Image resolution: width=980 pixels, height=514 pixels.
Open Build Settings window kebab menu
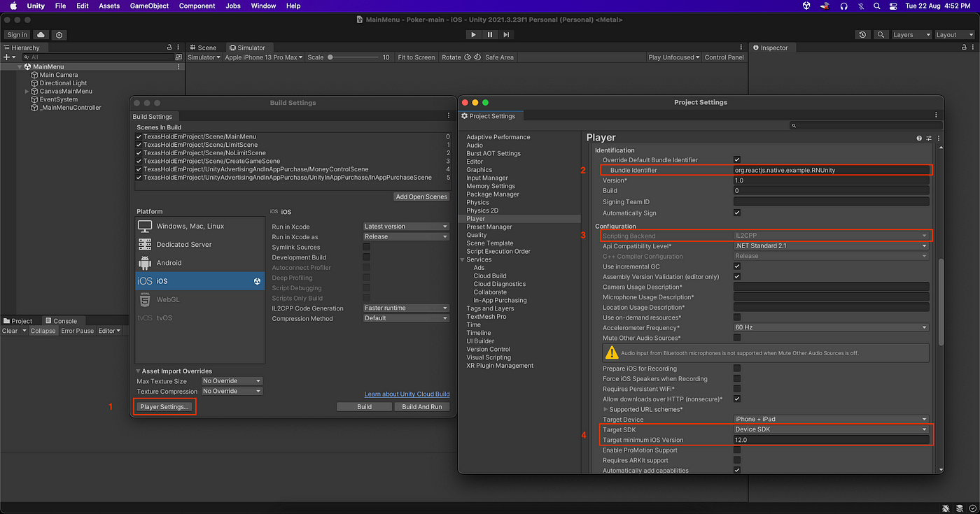click(448, 116)
